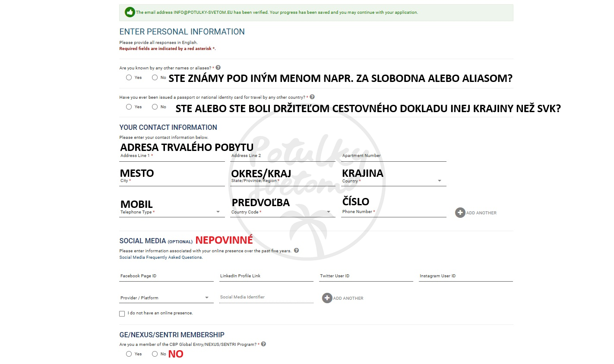Select No for Global Entry/NEXUS/SENTRI membership
The image size is (614, 364).
click(155, 354)
